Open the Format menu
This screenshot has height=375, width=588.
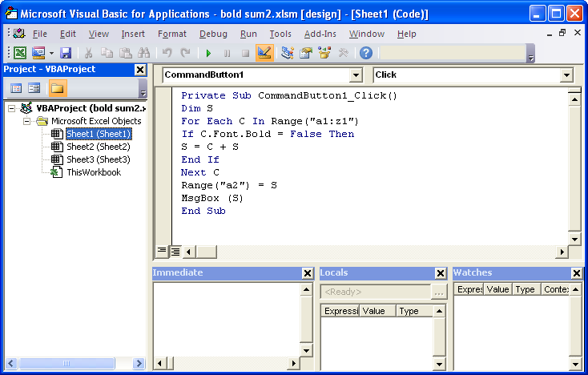[171, 34]
